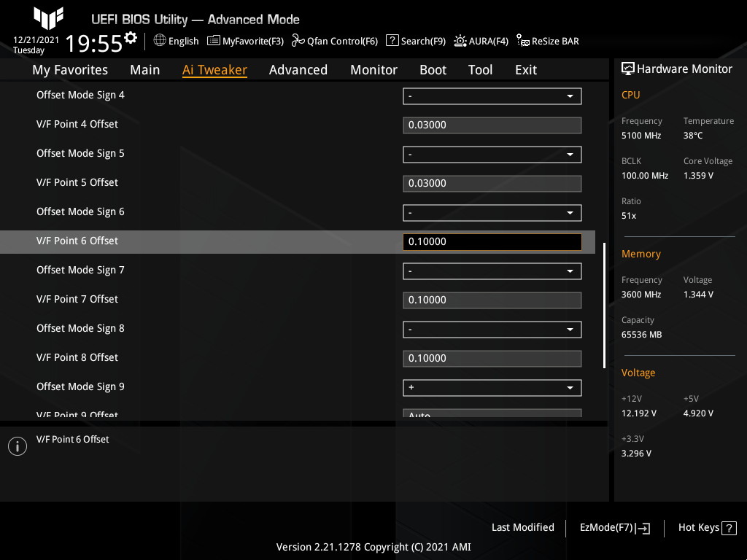Select V/F Point 6 Offset row label
747x560 pixels.
point(77,241)
